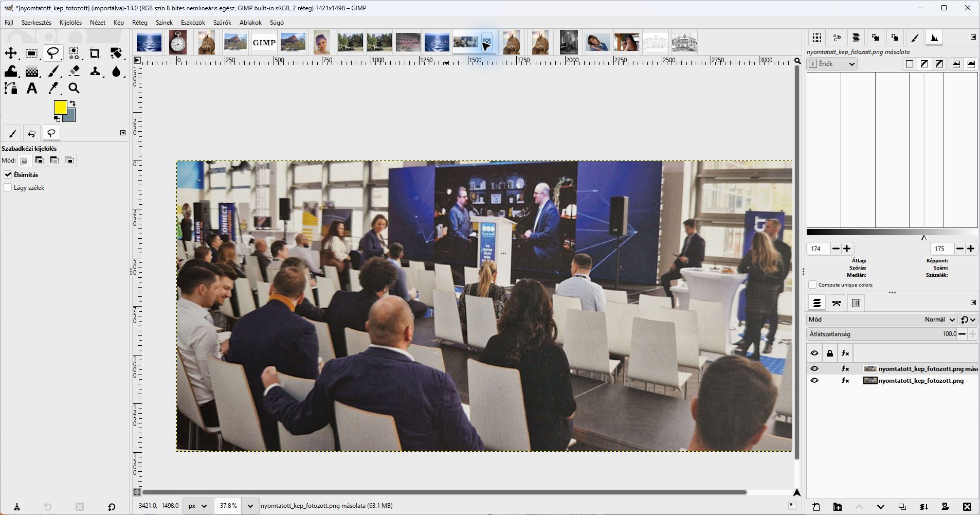Open the unit px dropdown
The image size is (980, 515).
(197, 506)
